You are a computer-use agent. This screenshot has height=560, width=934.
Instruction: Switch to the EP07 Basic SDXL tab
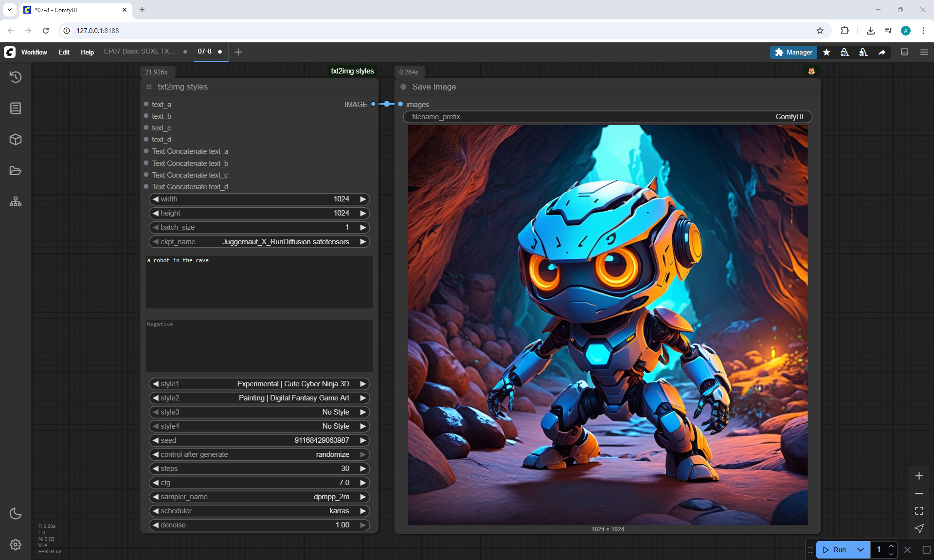[140, 52]
